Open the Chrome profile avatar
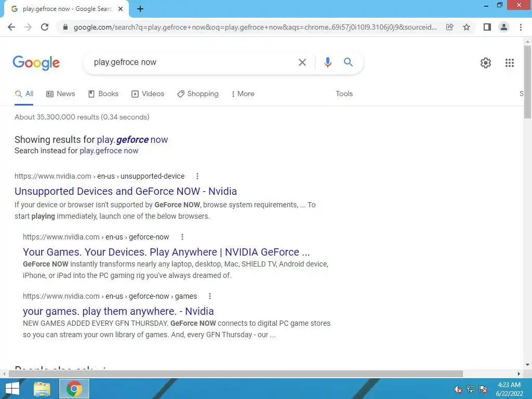 click(504, 27)
